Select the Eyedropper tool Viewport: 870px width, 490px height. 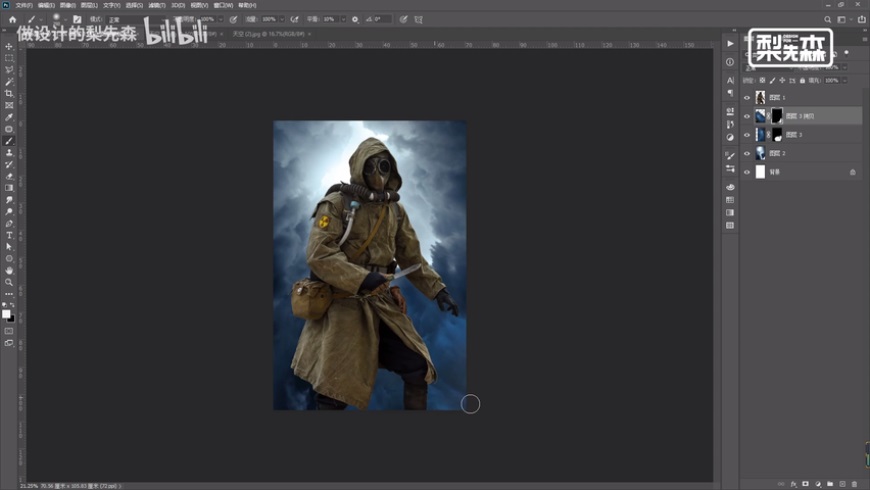pos(9,117)
